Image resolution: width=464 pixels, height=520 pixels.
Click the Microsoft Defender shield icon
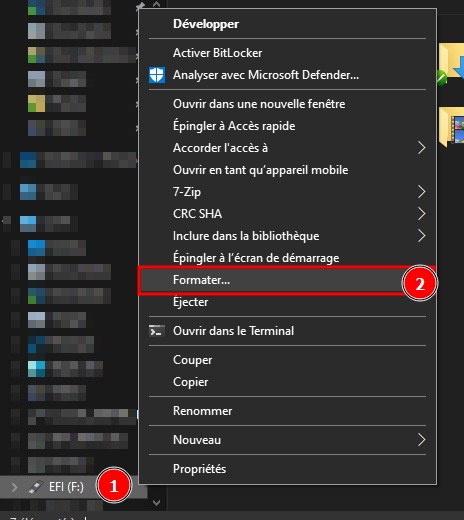(x=157, y=75)
